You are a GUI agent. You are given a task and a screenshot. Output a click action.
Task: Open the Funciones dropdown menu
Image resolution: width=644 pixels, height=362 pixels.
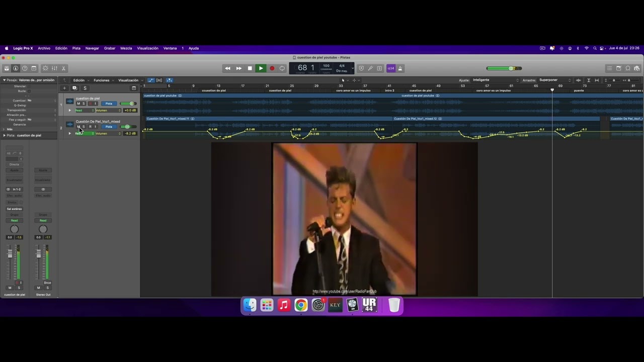pyautogui.click(x=103, y=80)
